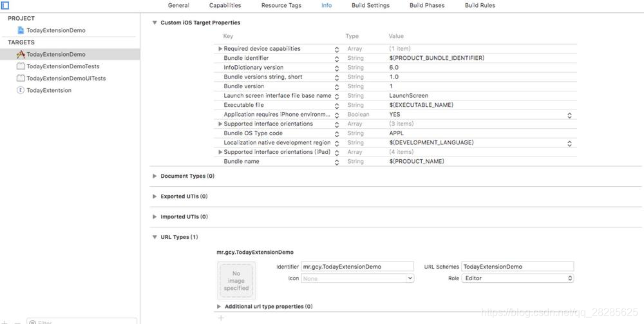This screenshot has height=324, width=644.
Task: Click the Bundle OS Type code stepper
Action: [336, 134]
